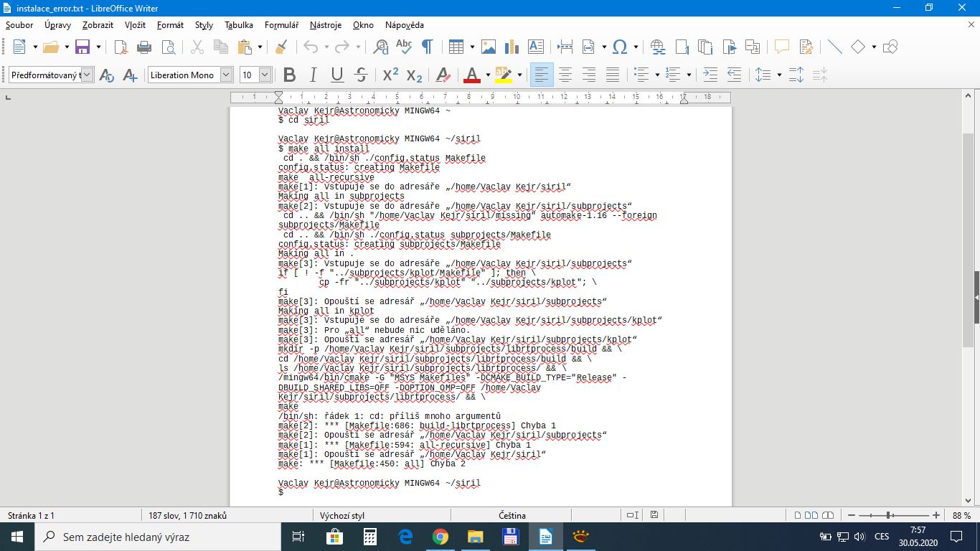The width and height of the screenshot is (980, 551).
Task: Click the Windows search box
Action: 157,537
